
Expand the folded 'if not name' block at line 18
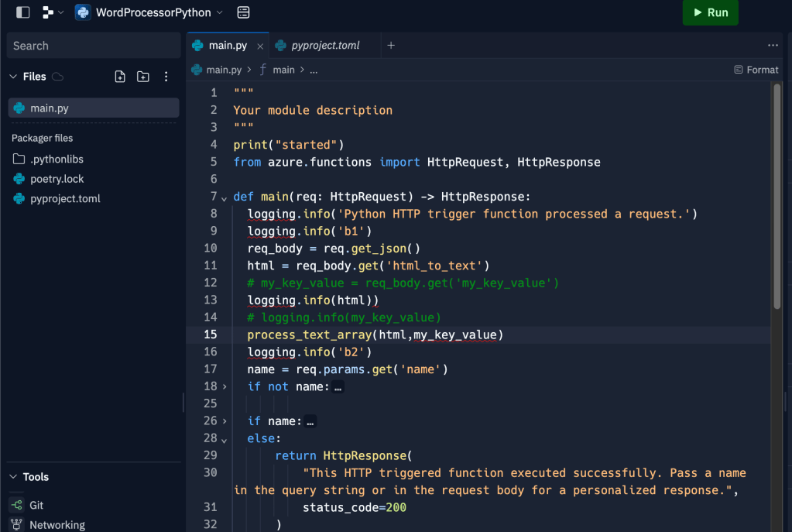click(x=225, y=386)
